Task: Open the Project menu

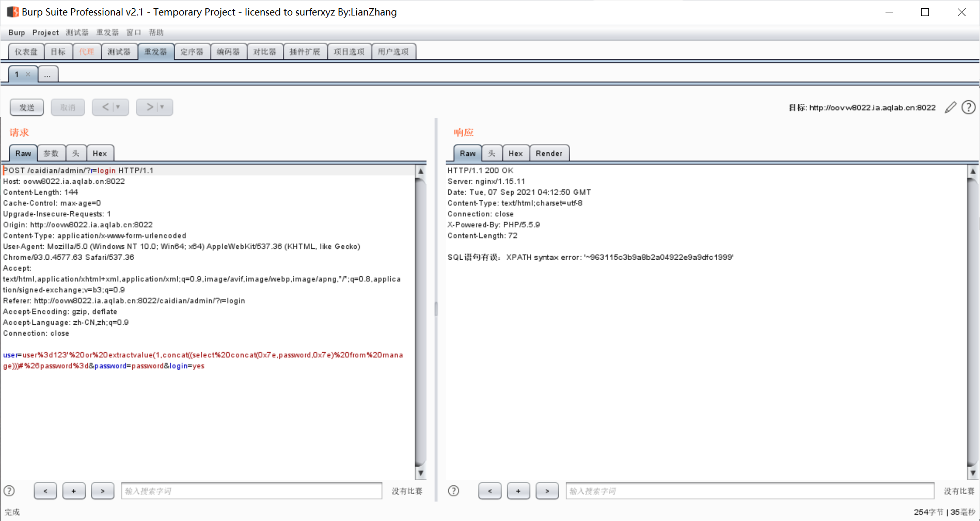Action: pyautogui.click(x=45, y=33)
